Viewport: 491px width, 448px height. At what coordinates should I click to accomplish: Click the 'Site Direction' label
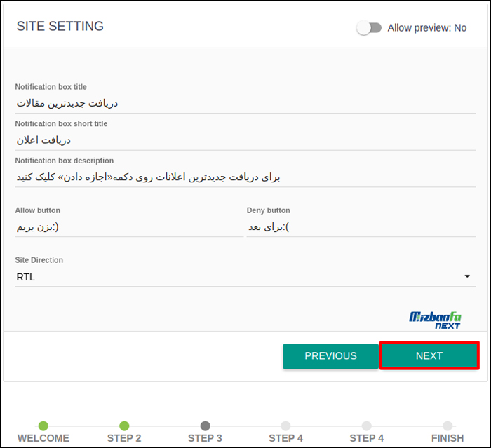point(39,260)
